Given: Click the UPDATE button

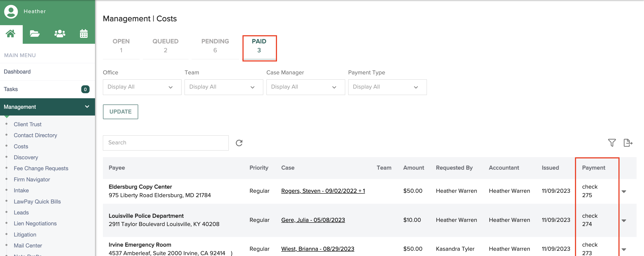Looking at the screenshot, I should tap(120, 112).
